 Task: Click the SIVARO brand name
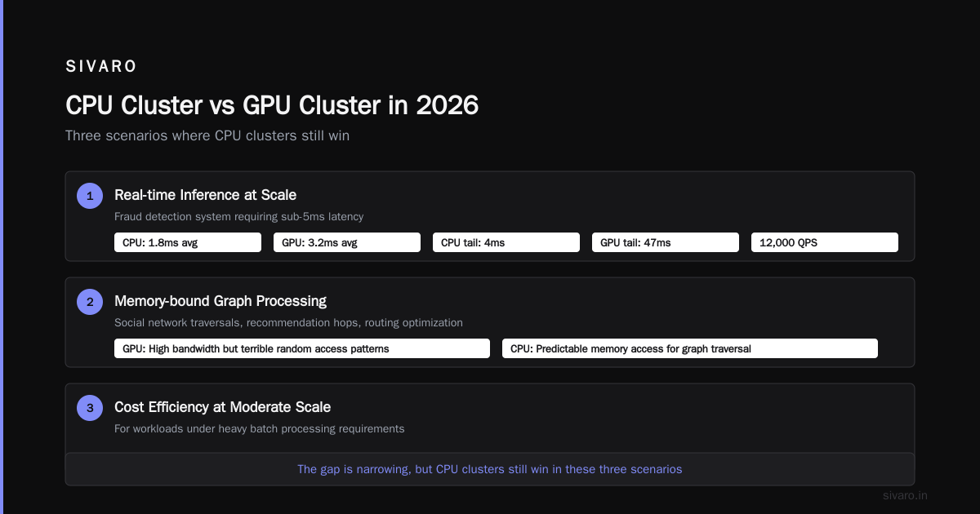(x=101, y=67)
